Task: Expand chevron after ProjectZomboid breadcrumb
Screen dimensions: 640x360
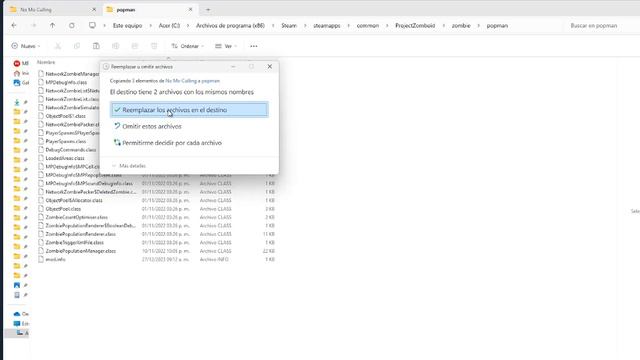Action: click(443, 25)
